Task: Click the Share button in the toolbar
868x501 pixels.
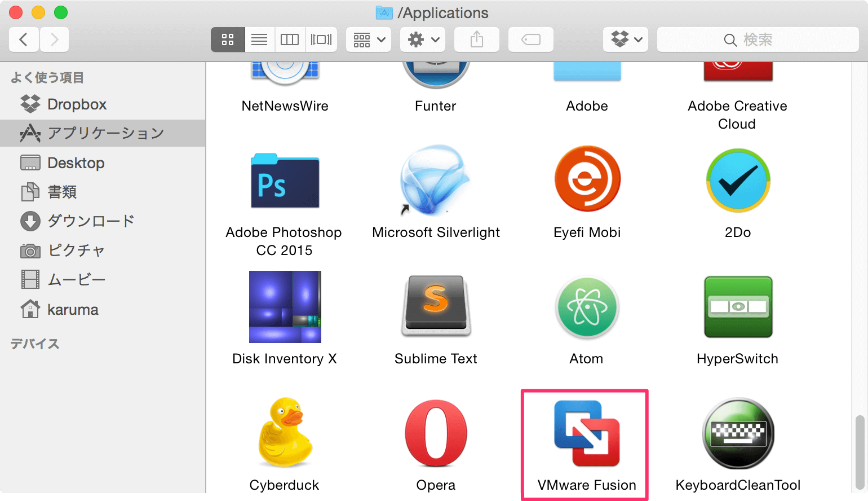Action: coord(476,39)
